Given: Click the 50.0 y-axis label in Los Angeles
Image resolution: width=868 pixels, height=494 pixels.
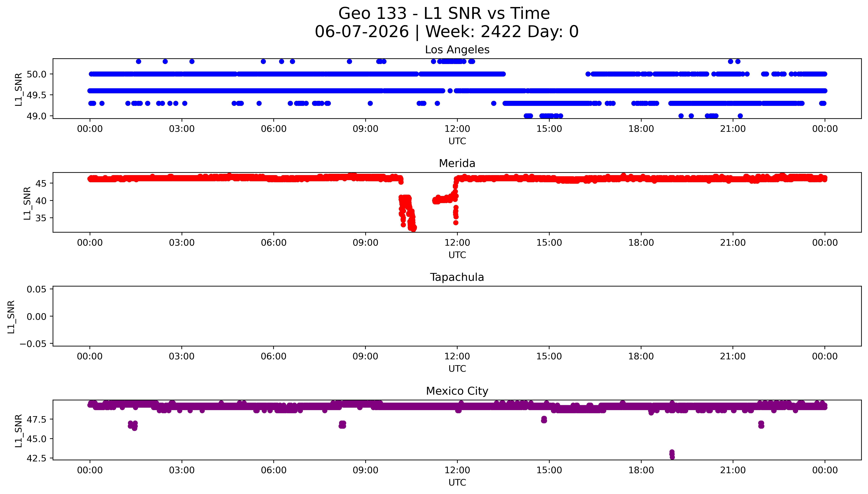Looking at the screenshot, I should (36, 74).
